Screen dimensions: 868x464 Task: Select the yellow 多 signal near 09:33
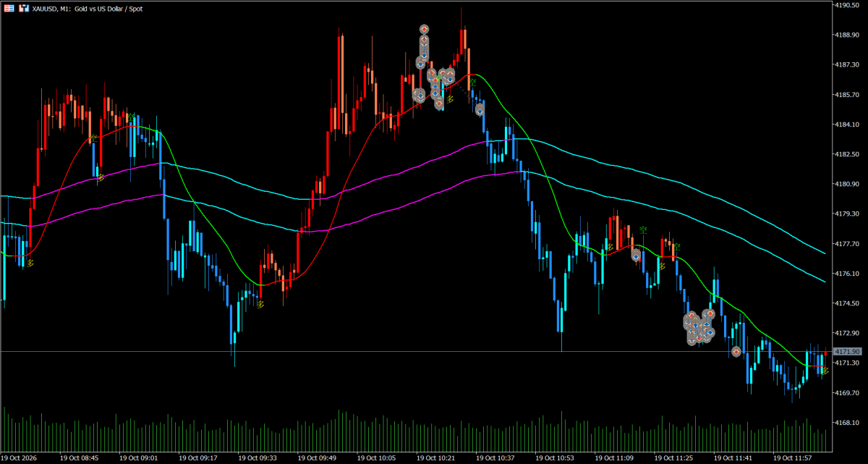point(260,305)
